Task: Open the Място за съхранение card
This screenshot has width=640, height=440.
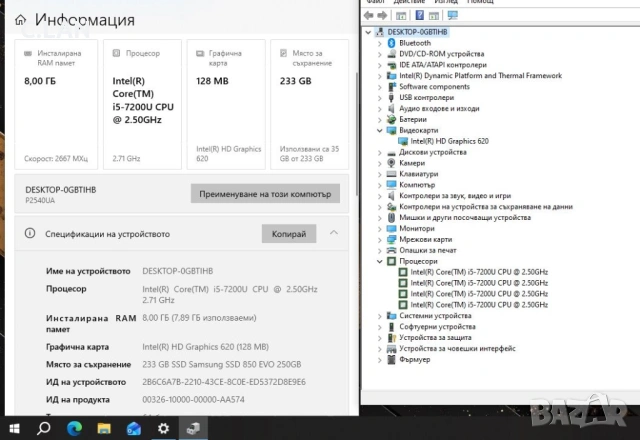Action: (x=310, y=104)
